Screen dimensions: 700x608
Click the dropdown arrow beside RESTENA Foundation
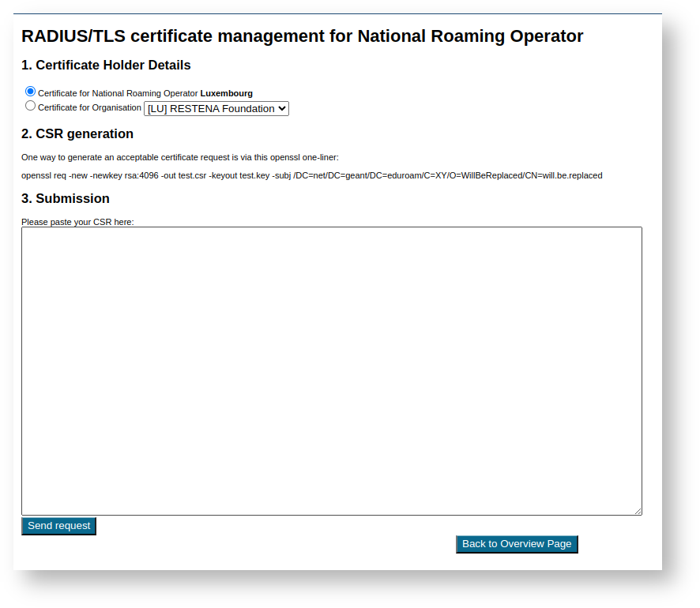280,108
